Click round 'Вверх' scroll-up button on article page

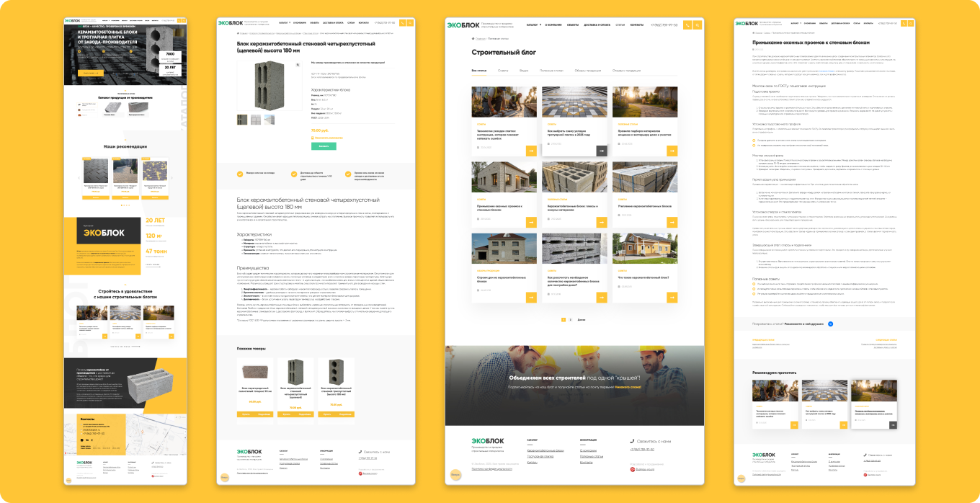(x=740, y=477)
